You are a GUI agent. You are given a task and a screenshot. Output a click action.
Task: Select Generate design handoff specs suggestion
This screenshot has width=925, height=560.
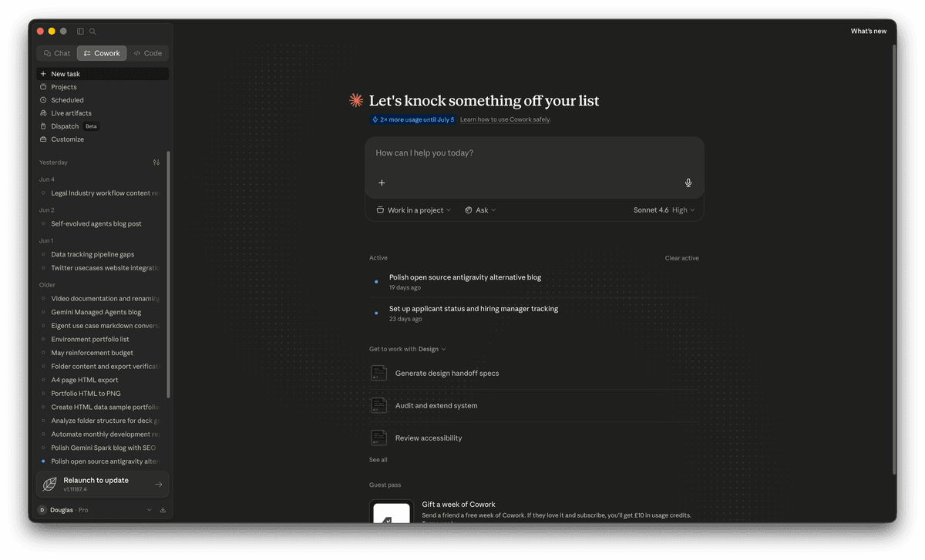pos(534,373)
